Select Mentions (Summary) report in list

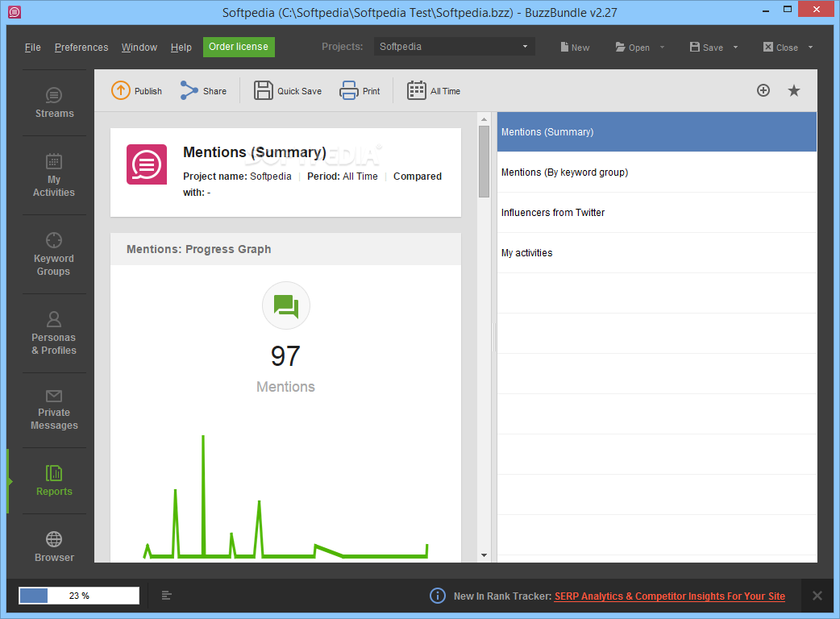[657, 131]
